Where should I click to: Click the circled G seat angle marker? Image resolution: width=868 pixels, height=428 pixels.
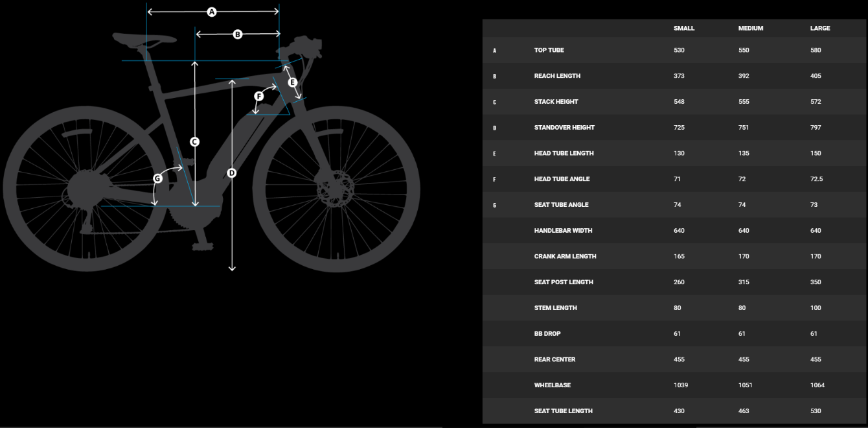[157, 178]
